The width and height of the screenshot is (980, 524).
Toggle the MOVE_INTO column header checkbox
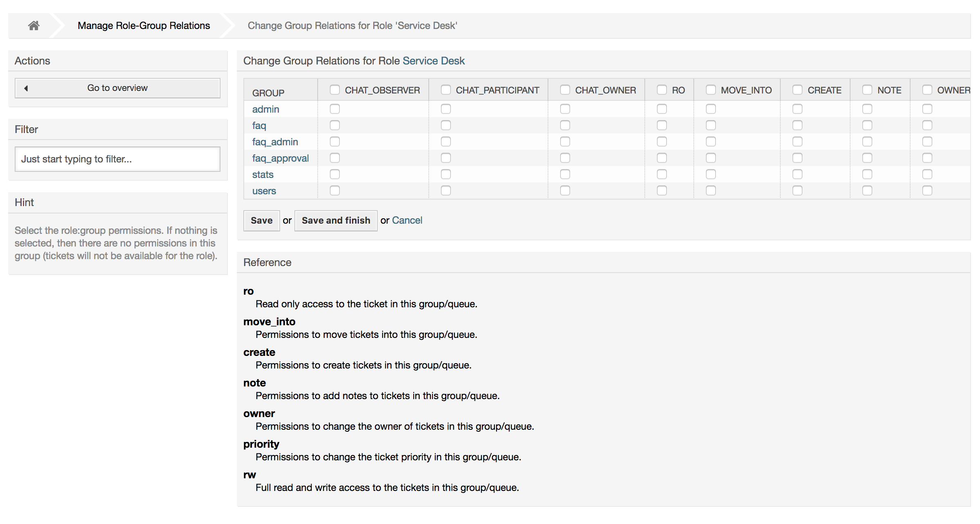tap(711, 89)
